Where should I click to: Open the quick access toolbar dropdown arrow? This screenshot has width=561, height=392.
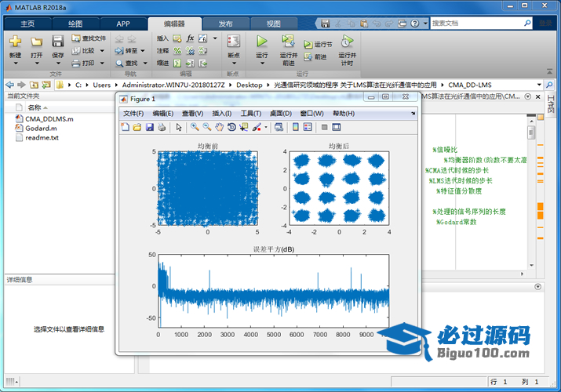[425, 24]
